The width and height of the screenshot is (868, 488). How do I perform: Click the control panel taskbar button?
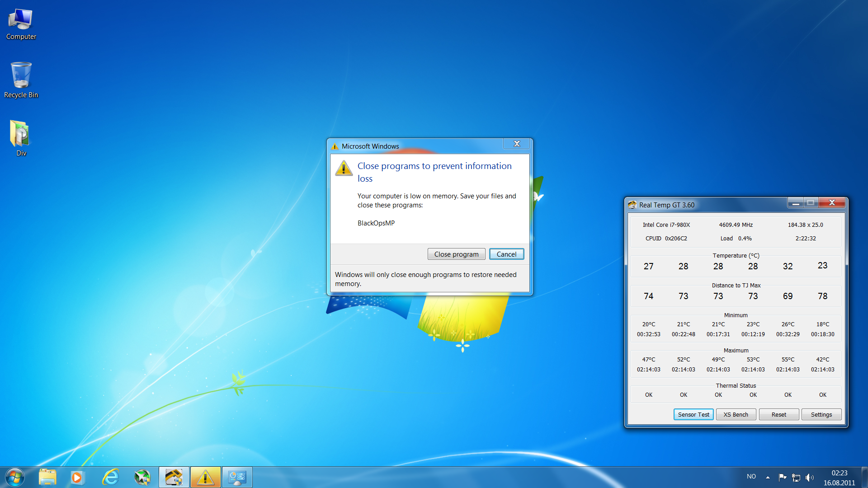pos(237,477)
